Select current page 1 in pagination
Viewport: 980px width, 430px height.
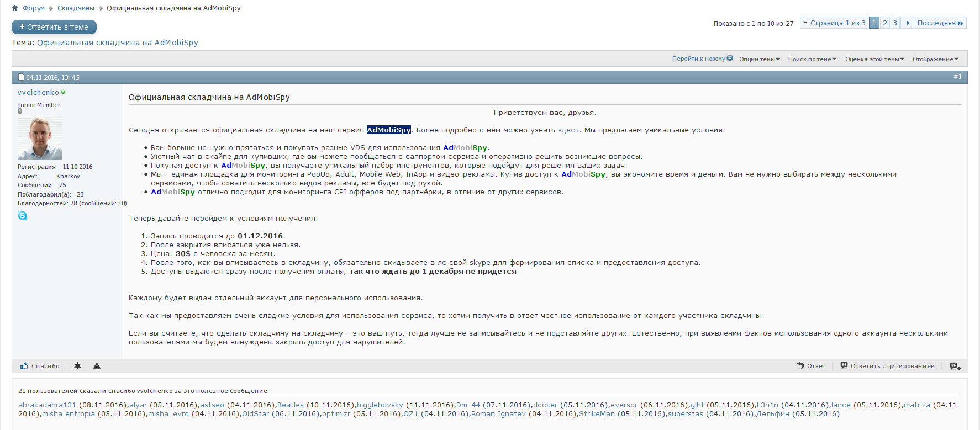[x=874, y=23]
